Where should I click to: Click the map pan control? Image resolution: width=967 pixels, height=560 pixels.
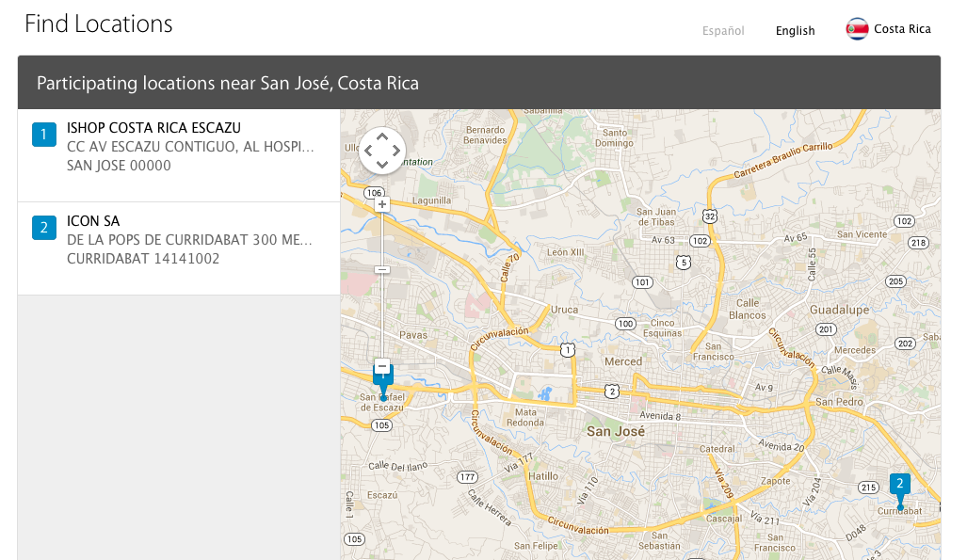[382, 151]
